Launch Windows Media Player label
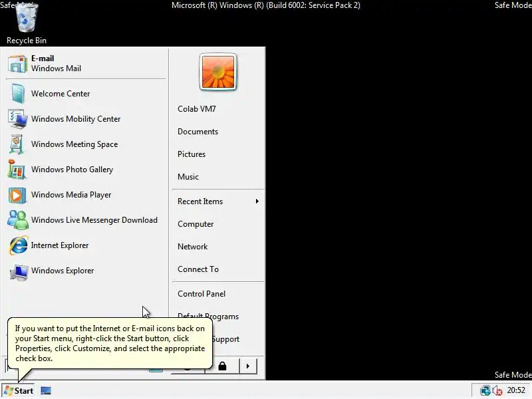Viewport: 532px width, 399px height. click(71, 195)
